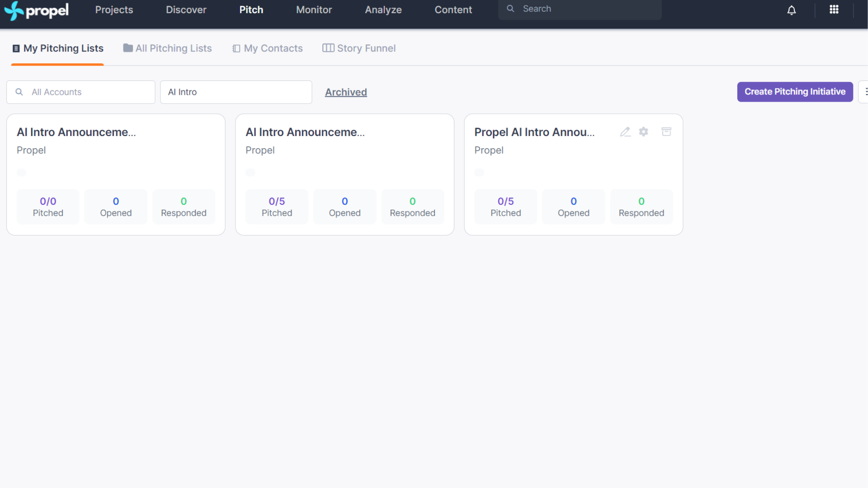Open gear settings on Propel AI Intro card
The image size is (868, 488).
point(643,131)
